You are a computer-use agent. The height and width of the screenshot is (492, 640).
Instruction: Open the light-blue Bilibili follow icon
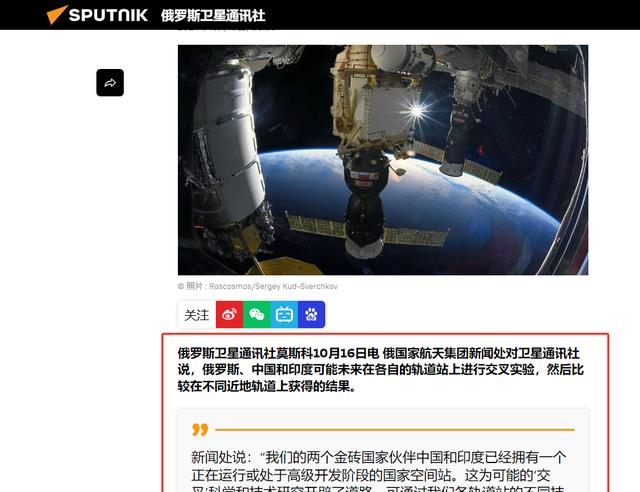(284, 314)
